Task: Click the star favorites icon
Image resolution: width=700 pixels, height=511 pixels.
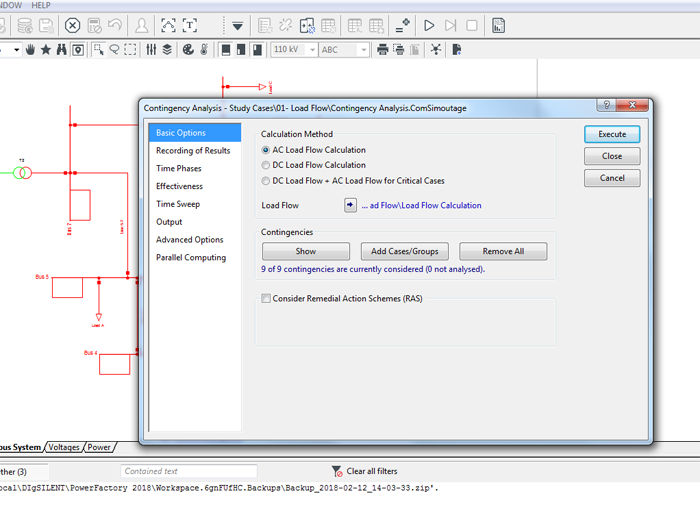Action: coord(45,49)
